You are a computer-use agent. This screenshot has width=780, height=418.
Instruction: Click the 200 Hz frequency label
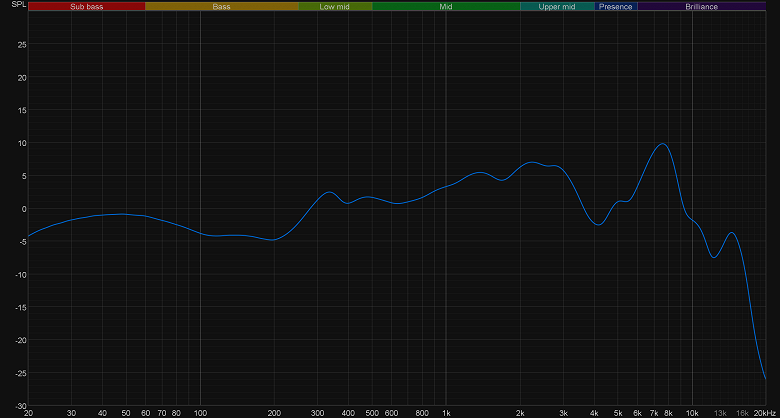tap(274, 413)
